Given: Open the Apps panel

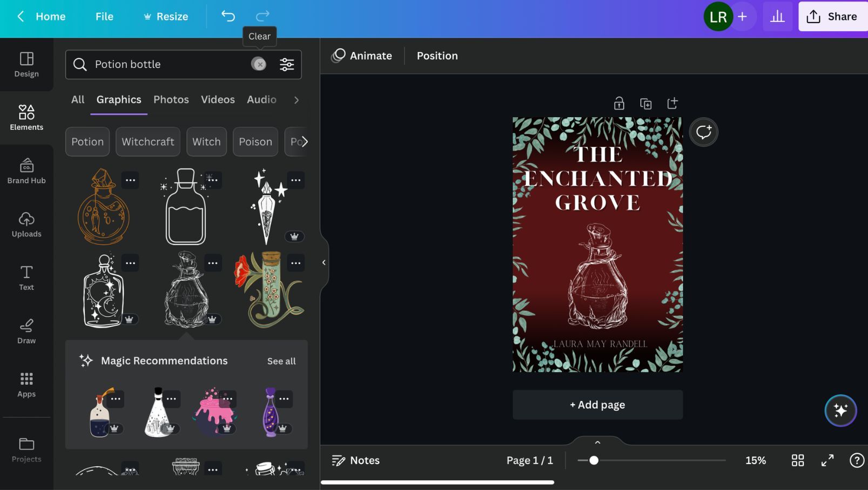Looking at the screenshot, I should (x=26, y=385).
